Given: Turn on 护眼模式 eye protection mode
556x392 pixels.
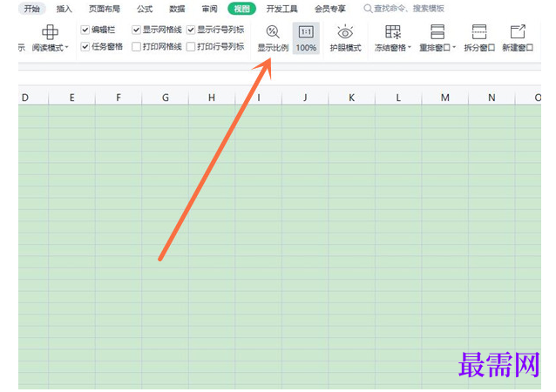Looking at the screenshot, I should click(x=345, y=38).
